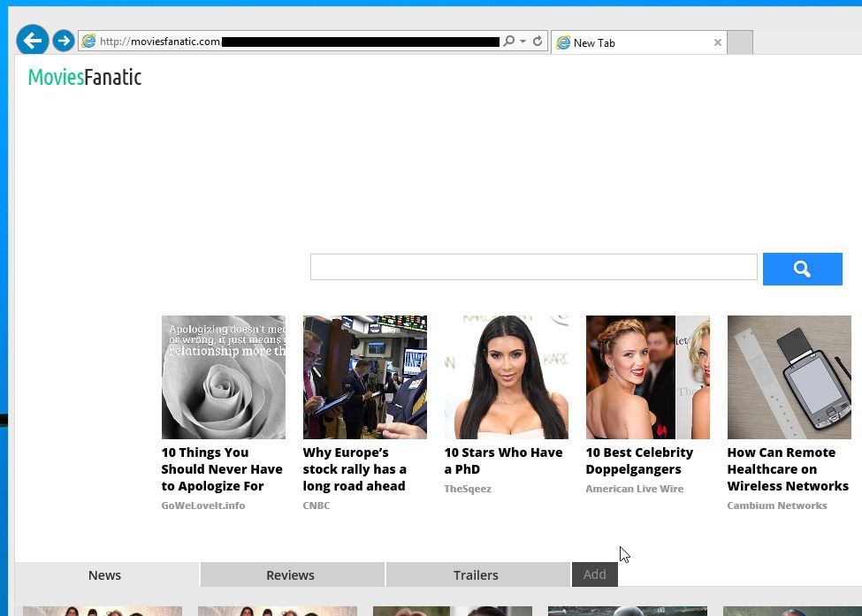
Task: Switch to the News tab
Action: (x=105, y=574)
